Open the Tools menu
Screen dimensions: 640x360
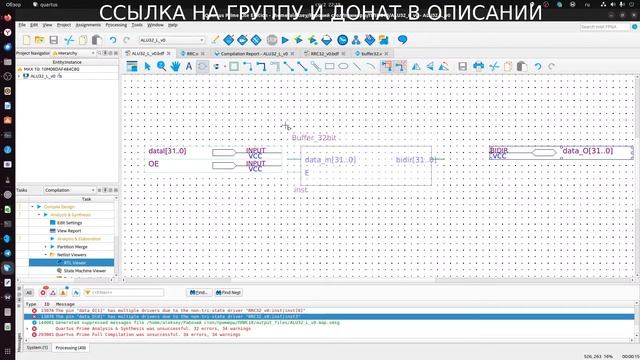click(x=137, y=25)
